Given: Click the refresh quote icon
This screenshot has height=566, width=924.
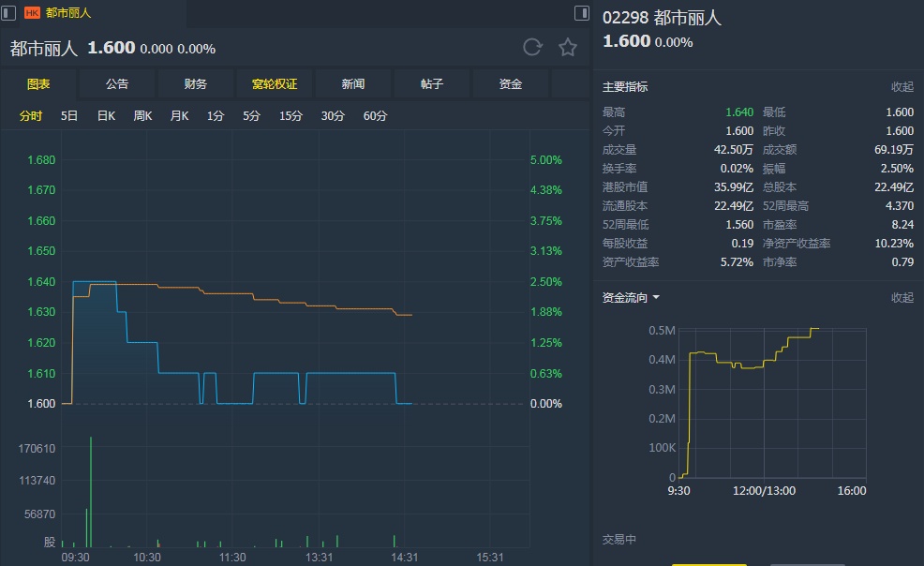Looking at the screenshot, I should (x=532, y=47).
